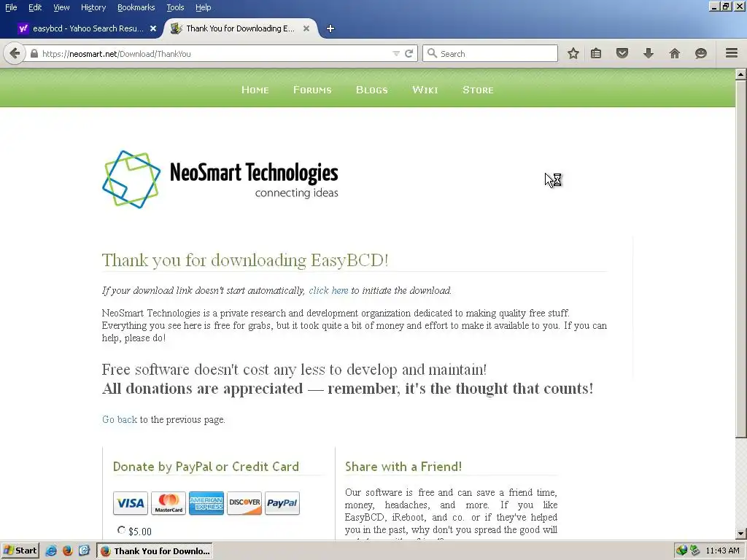Screen dimensions: 747x560
Task: Select the American Express icon
Action: 206,503
